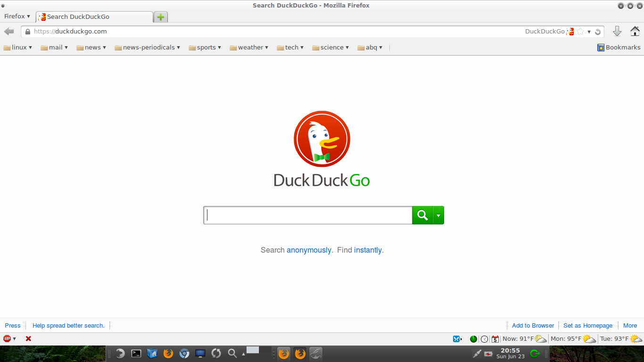Expand the science bookmarks folder

[330, 48]
